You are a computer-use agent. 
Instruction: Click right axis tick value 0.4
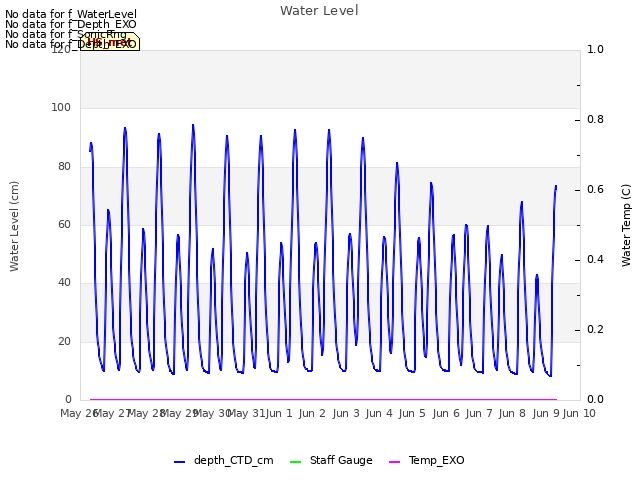[595, 260]
